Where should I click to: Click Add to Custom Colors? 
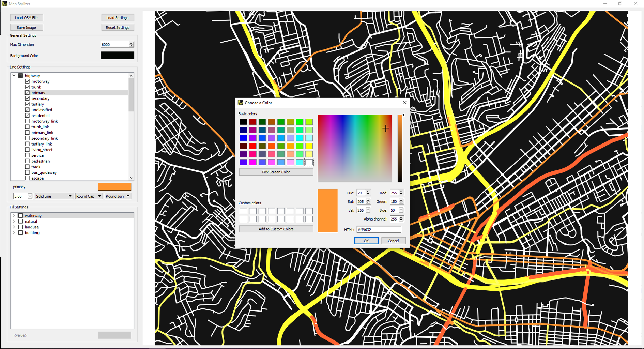276,229
